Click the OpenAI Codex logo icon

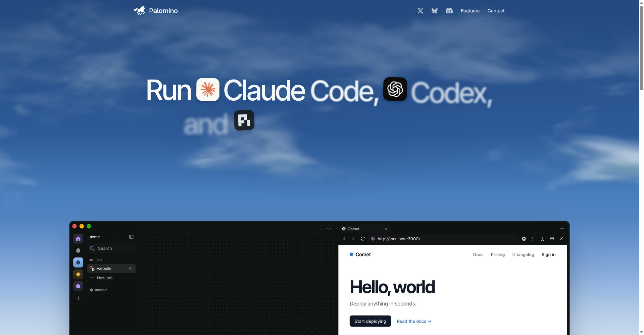click(395, 89)
